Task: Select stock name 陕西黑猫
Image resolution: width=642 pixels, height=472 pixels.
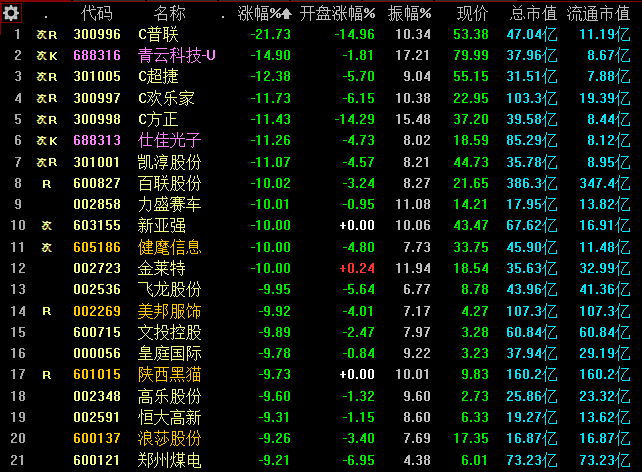Action: 170,375
